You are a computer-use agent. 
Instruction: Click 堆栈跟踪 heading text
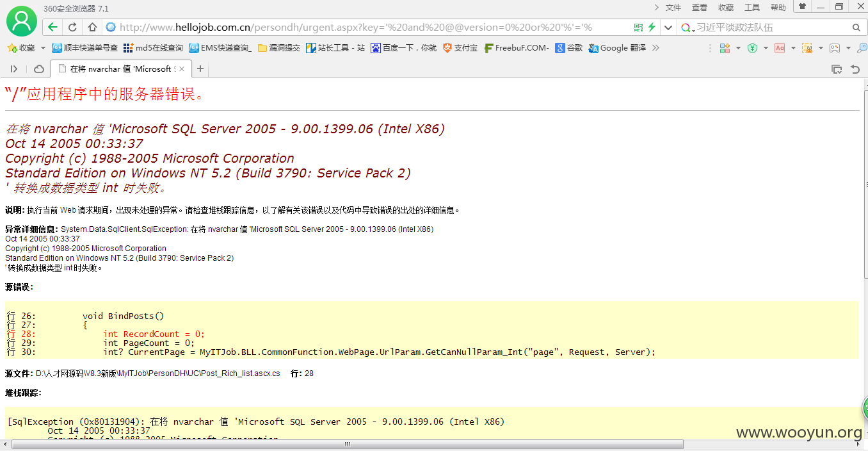[x=23, y=392]
